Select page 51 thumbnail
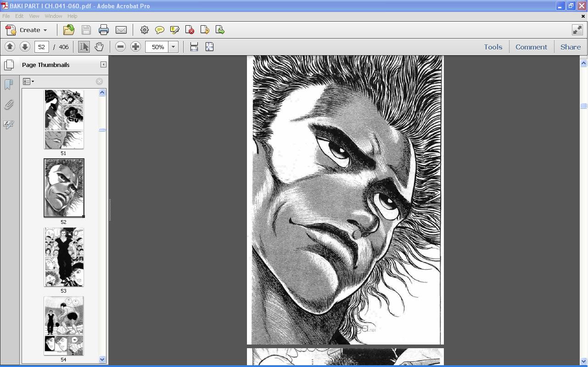 click(x=64, y=119)
